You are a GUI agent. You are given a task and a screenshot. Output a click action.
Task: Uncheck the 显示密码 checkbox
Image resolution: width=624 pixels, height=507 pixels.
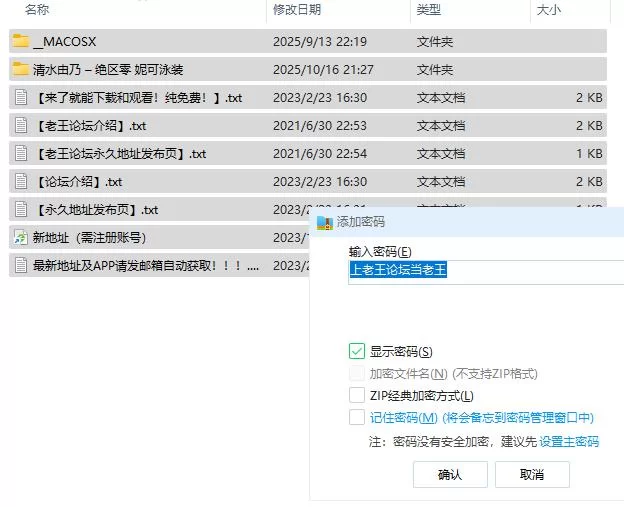(x=357, y=351)
